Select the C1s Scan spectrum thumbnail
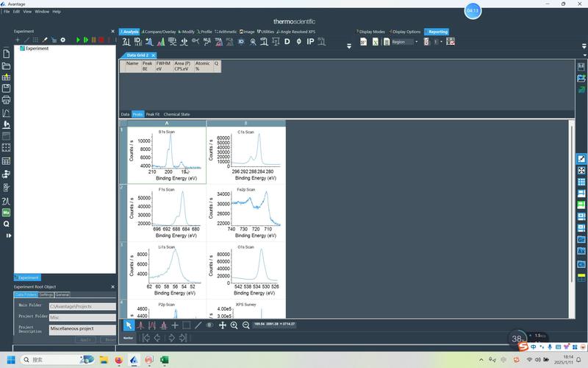This screenshot has height=368, width=588. pos(246,155)
